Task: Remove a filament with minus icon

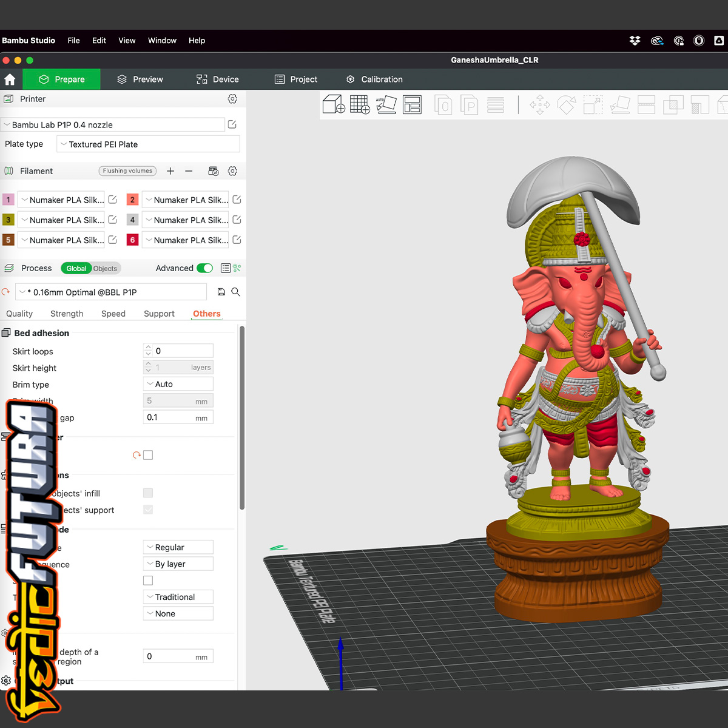Action: [x=189, y=171]
